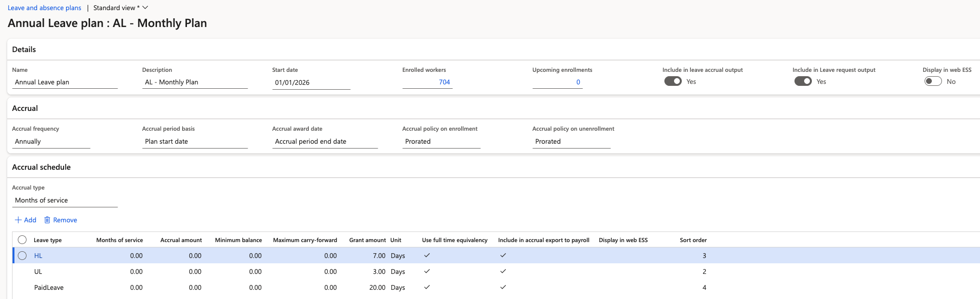Click grant amount 7.00 in HL row
Viewport: 980px width, 299px height.
[379, 256]
